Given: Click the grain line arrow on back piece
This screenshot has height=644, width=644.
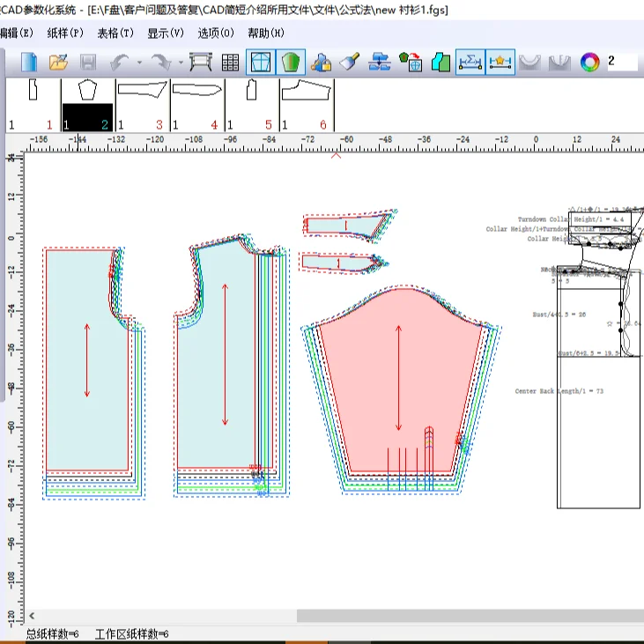Looking at the screenshot, I should tap(87, 360).
